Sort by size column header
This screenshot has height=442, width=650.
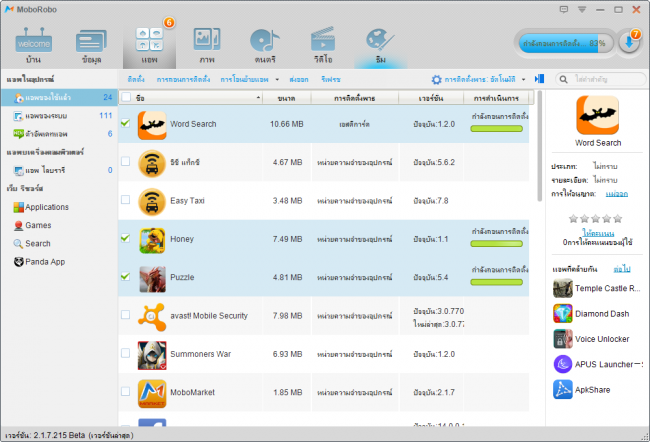(286, 98)
